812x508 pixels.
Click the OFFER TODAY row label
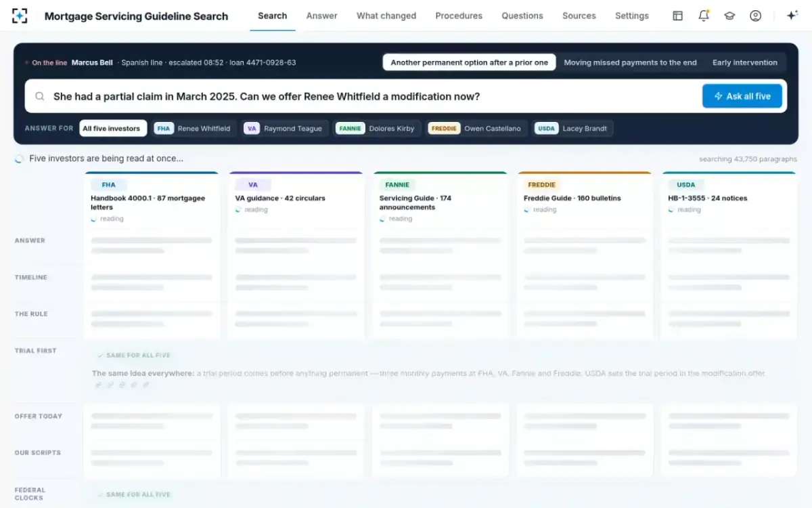point(38,417)
